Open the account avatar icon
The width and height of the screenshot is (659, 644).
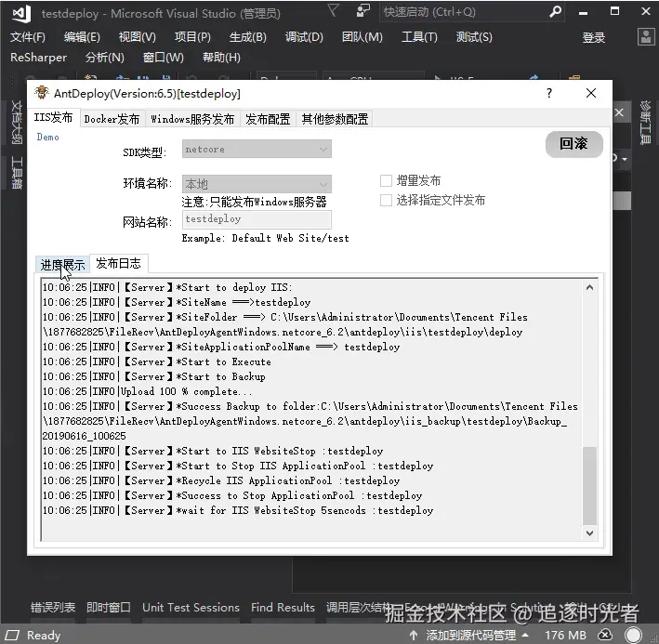click(646, 37)
